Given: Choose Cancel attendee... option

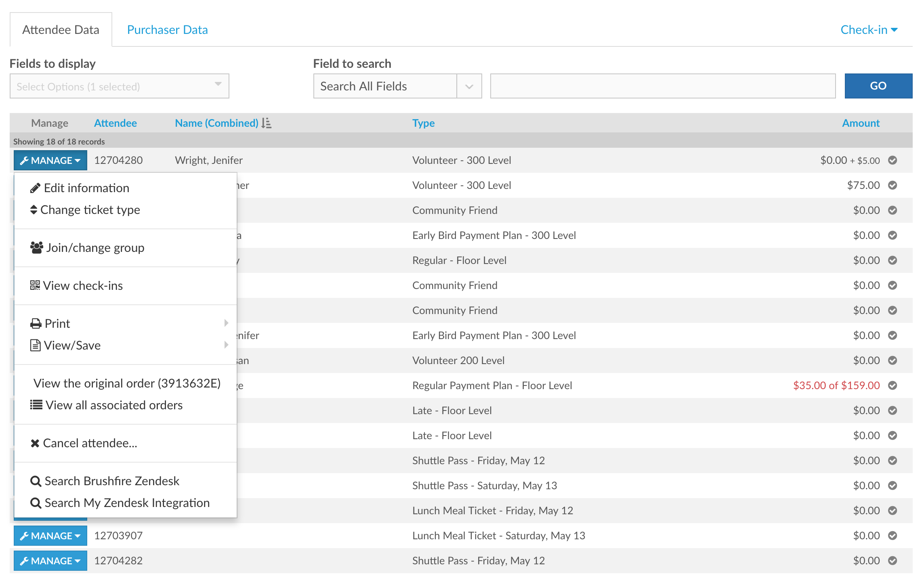Looking at the screenshot, I should point(126,443).
